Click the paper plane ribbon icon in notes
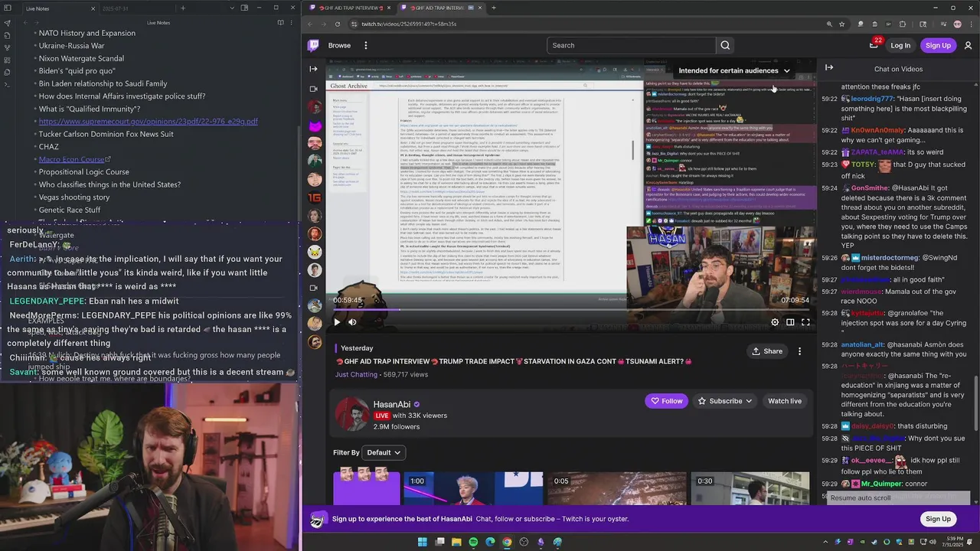The image size is (980, 551). tap(8, 23)
